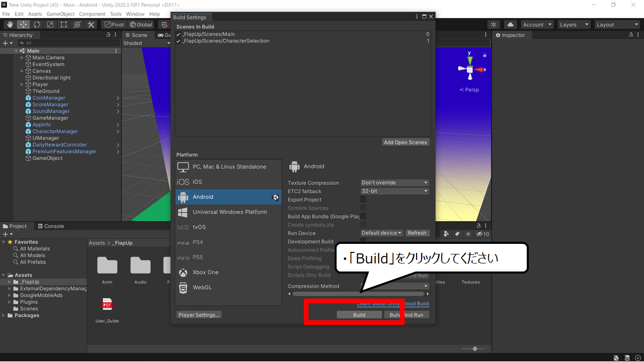Viewport: 644px width, 362px height.
Task: Switch to the Console tab
Action: pyautogui.click(x=50, y=226)
